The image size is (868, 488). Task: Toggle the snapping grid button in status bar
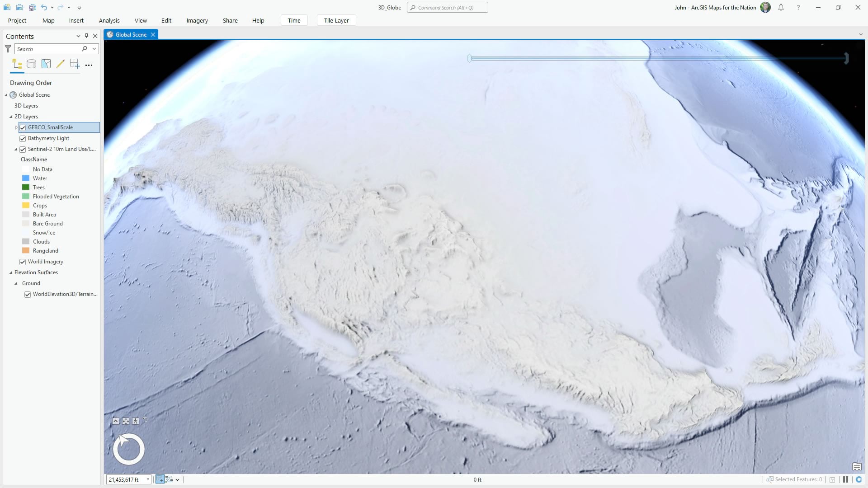160,479
